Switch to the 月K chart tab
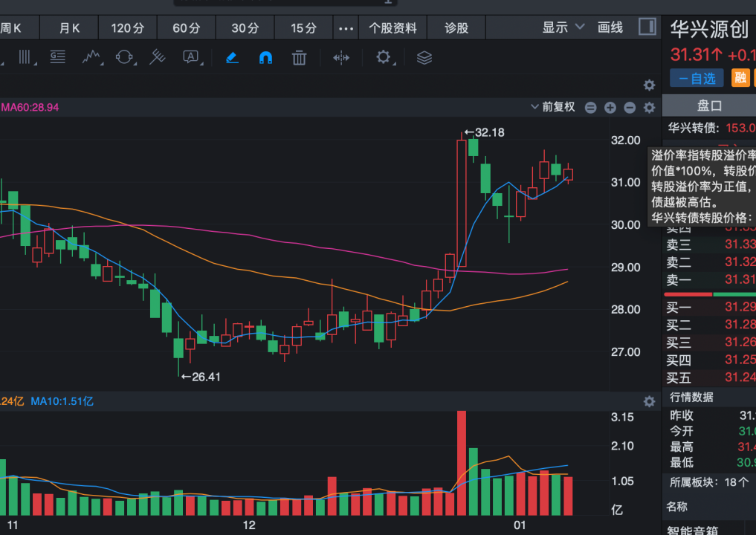Image resolution: width=756 pixels, height=535 pixels. (x=70, y=28)
